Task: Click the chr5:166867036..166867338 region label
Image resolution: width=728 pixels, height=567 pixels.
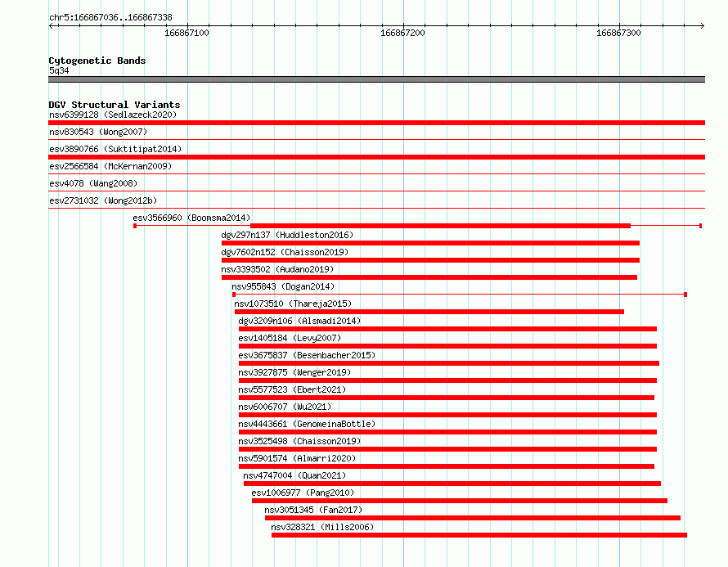Action: [x=110, y=17]
